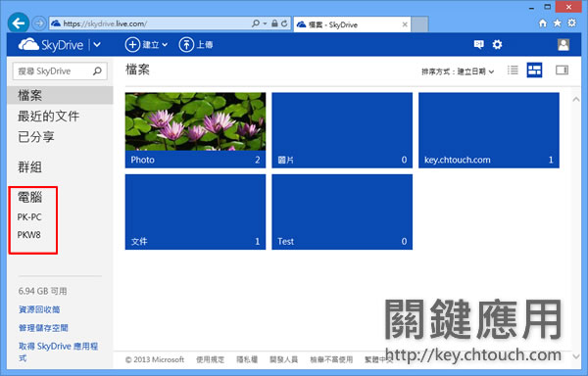Open browser Favorites star icon
Screen dimensions: 588x376
(x=558, y=23)
